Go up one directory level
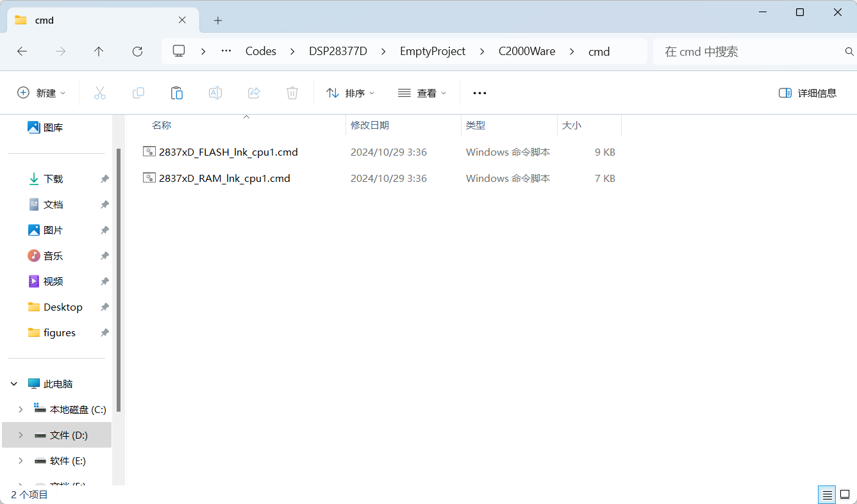The width and height of the screenshot is (857, 504). coord(99,51)
